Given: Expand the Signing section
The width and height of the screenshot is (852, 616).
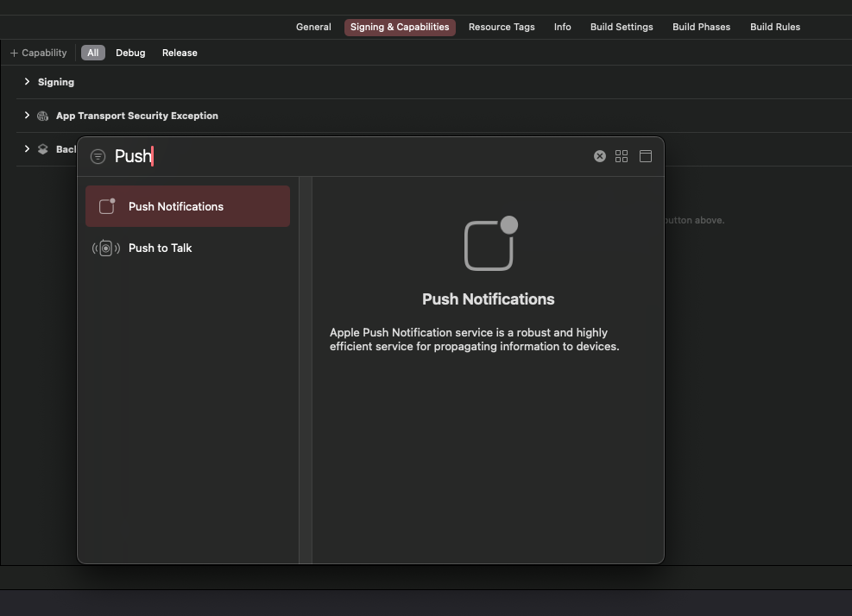Looking at the screenshot, I should [27, 81].
